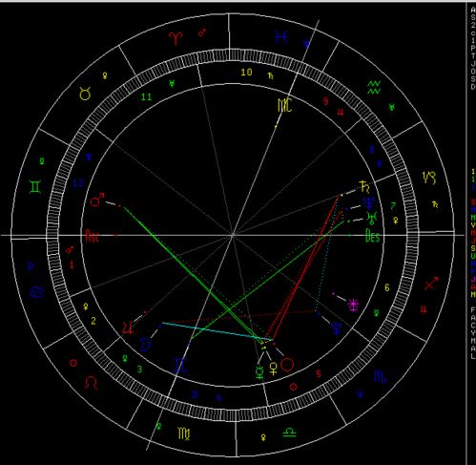Select house number 10
This screenshot has width=476, height=465.
tap(246, 73)
